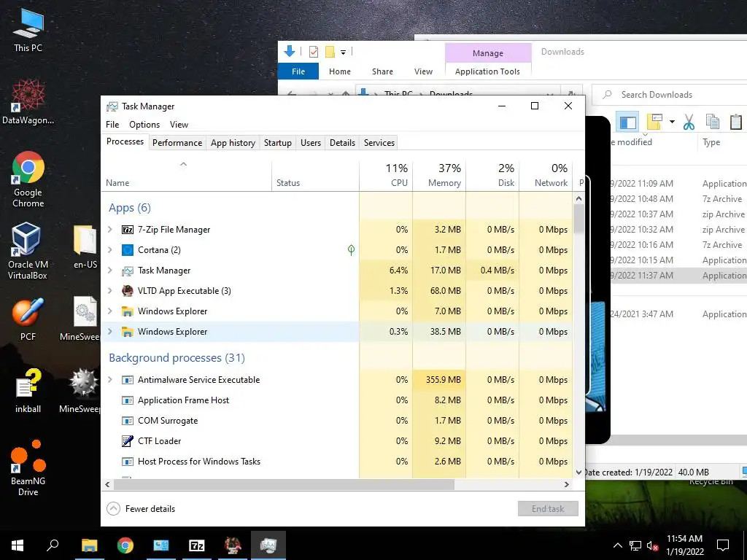Open the Explorer View ribbon tab

[x=424, y=71]
